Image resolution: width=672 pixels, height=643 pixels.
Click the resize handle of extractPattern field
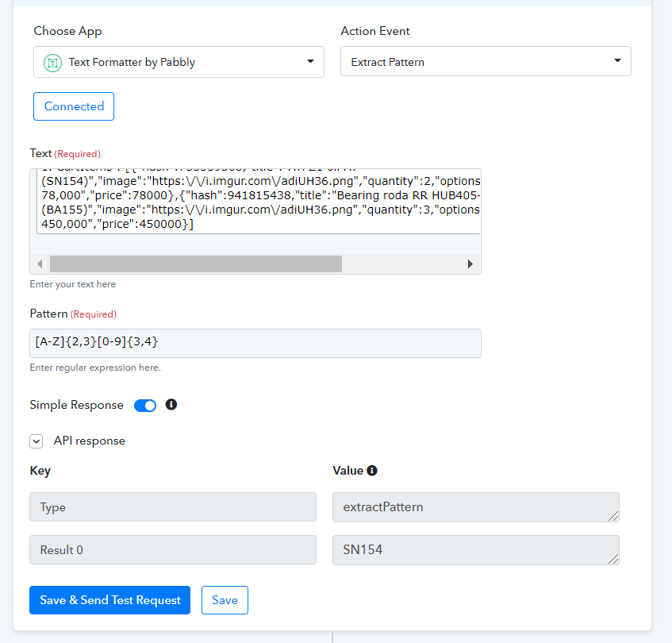point(613,516)
